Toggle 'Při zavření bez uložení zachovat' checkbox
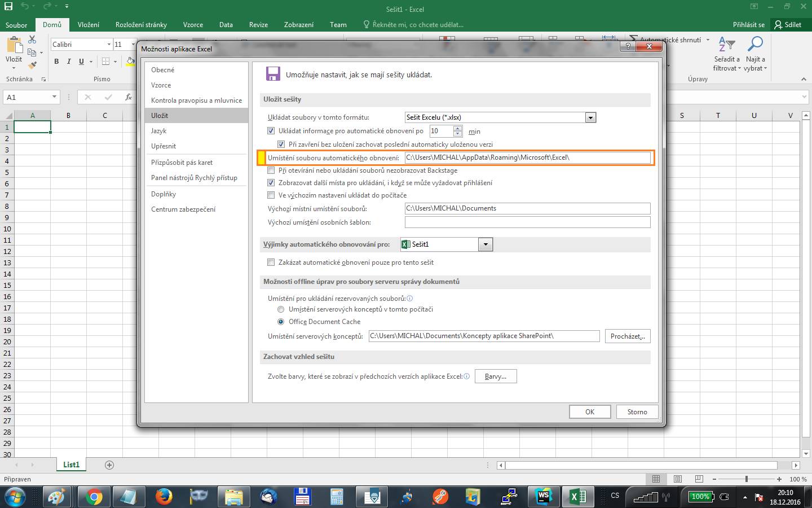The width and height of the screenshot is (812, 508). [x=281, y=144]
